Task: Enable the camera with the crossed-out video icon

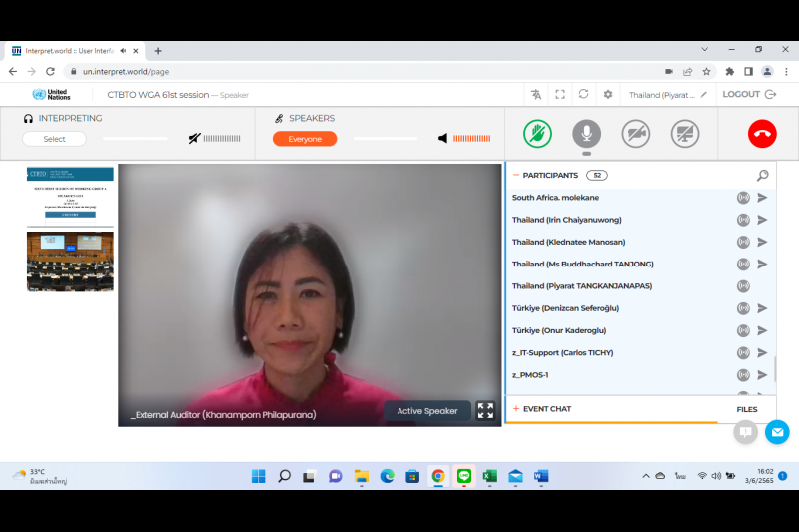Action: [x=636, y=133]
